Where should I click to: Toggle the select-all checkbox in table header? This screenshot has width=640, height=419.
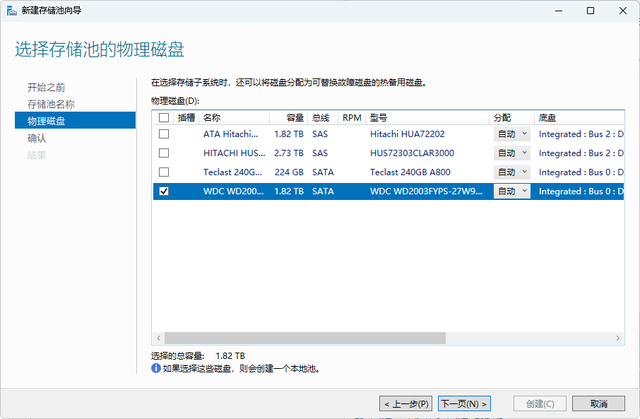pos(164,118)
